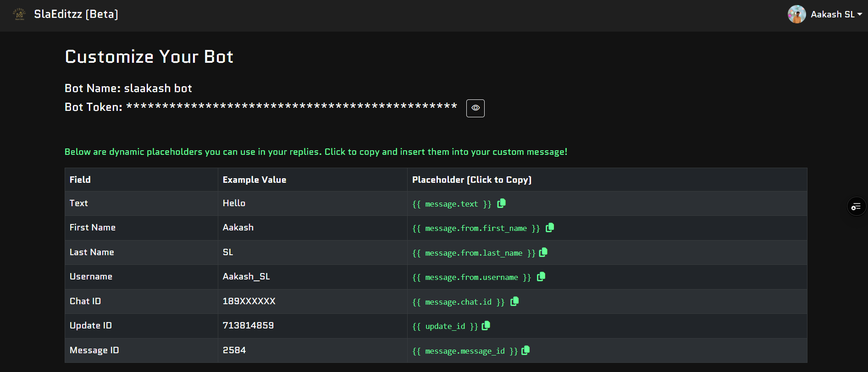The image size is (868, 372).
Task: Click the user profile avatar
Action: click(x=797, y=14)
